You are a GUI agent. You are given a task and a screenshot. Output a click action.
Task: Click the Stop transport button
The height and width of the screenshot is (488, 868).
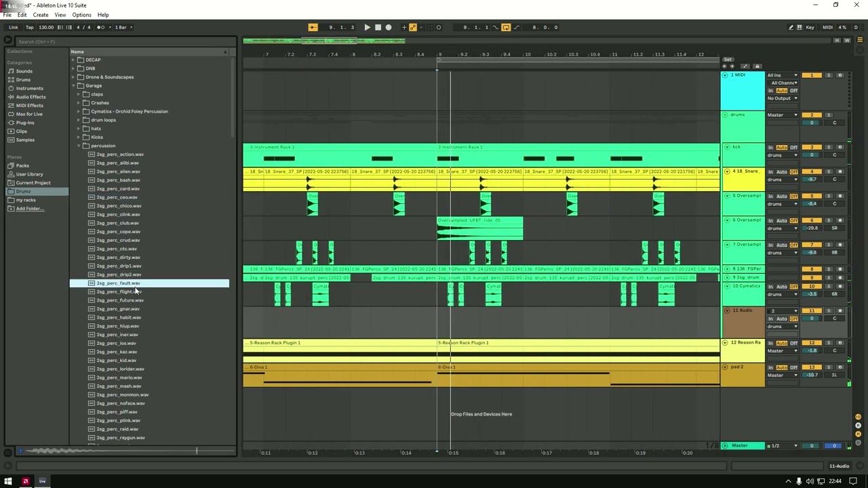pyautogui.click(x=378, y=27)
